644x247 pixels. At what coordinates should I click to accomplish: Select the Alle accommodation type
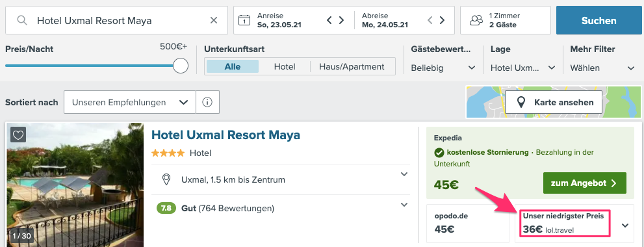(233, 66)
